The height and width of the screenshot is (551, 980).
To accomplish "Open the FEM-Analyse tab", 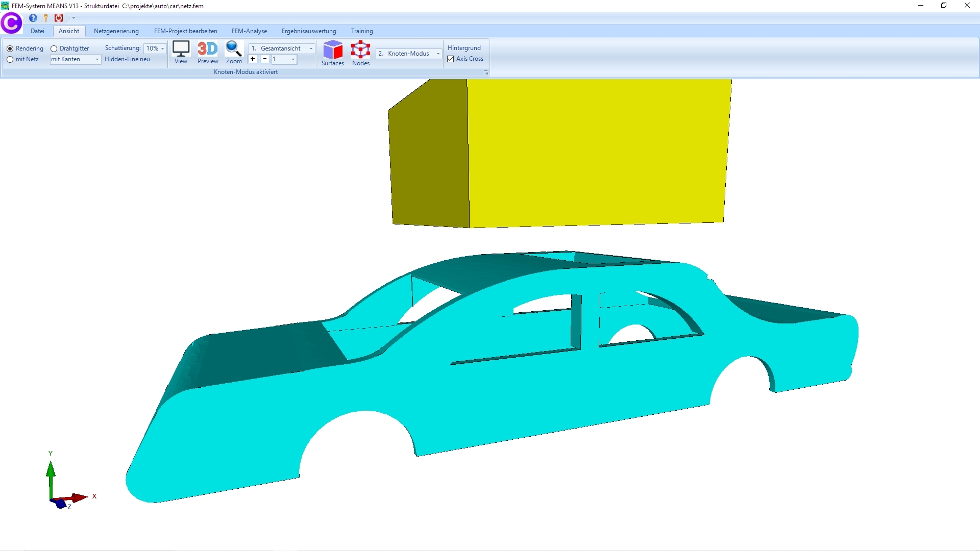I will (249, 31).
